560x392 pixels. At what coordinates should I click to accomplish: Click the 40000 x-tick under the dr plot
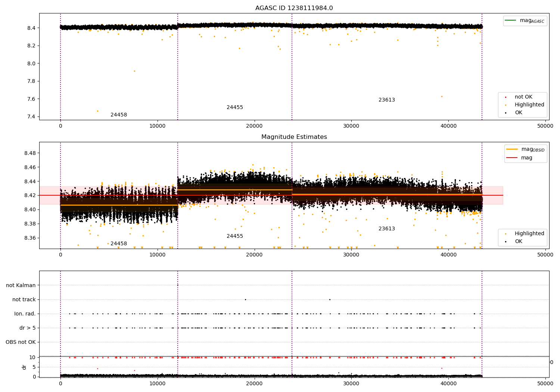(x=448, y=383)
